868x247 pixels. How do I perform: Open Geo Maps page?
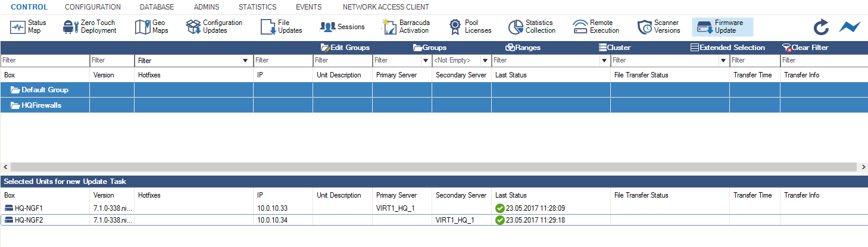151,26
